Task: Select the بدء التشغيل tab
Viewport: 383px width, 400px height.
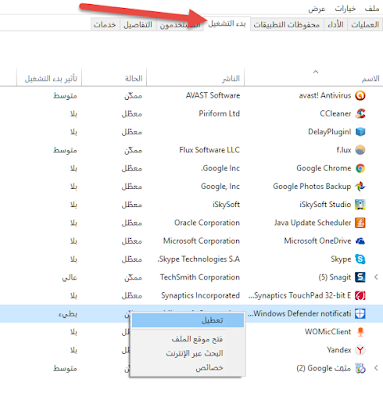Action: click(x=227, y=24)
